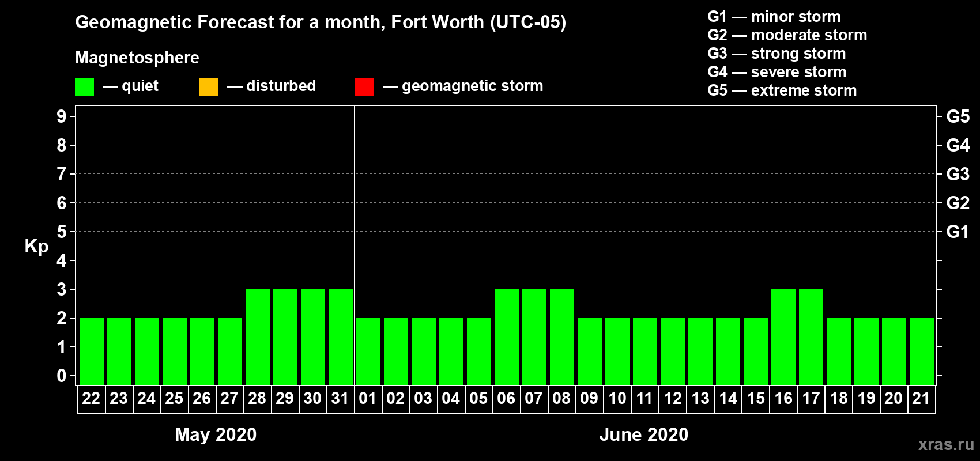Click the June 2020 month label

(644, 434)
